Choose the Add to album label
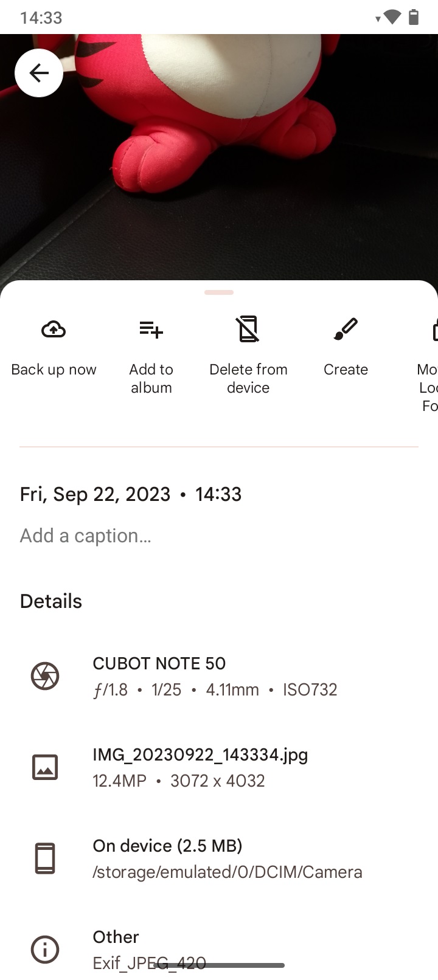Image resolution: width=438 pixels, height=980 pixels. pyautogui.click(x=151, y=378)
